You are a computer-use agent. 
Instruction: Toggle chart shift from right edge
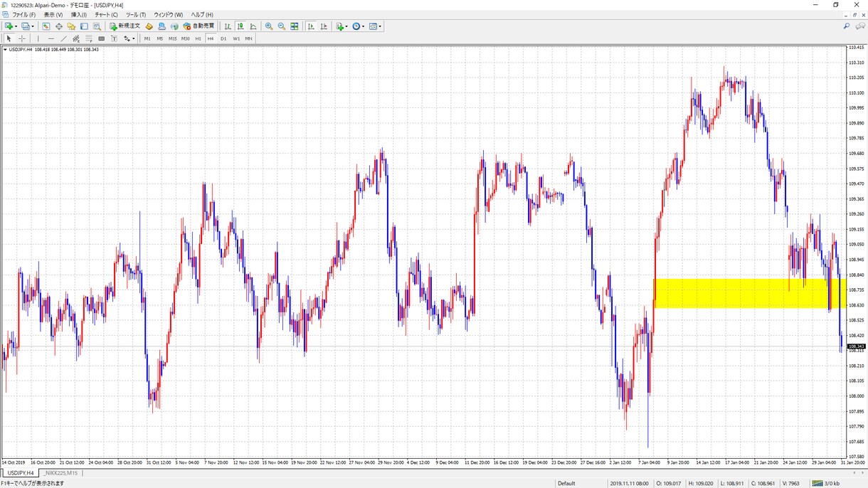(x=324, y=26)
